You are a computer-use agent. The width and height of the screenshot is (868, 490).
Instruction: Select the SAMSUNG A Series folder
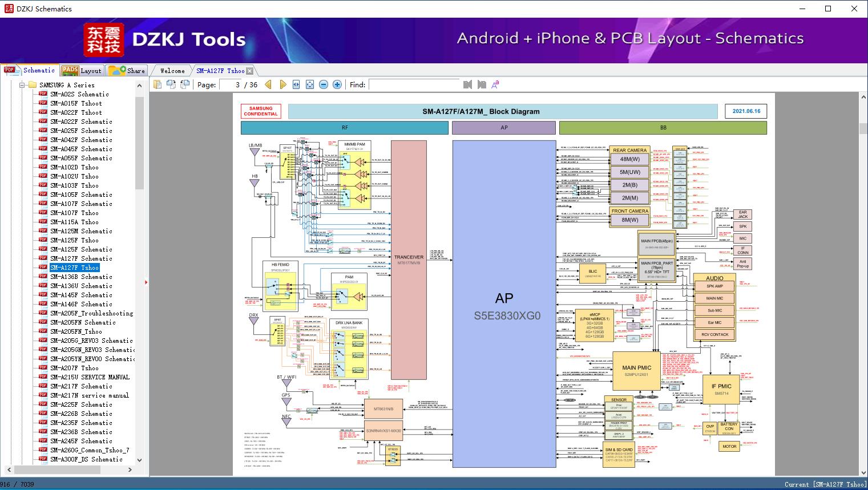point(67,85)
